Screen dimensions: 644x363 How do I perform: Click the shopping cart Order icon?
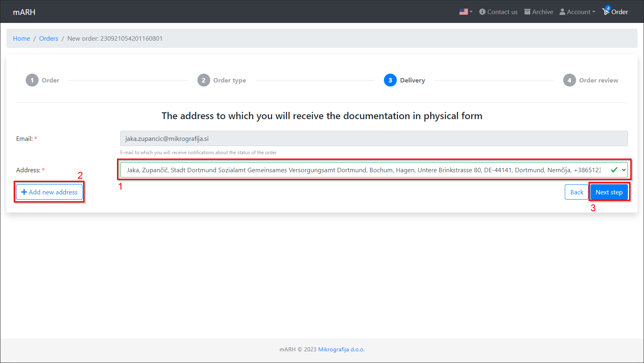click(x=606, y=12)
